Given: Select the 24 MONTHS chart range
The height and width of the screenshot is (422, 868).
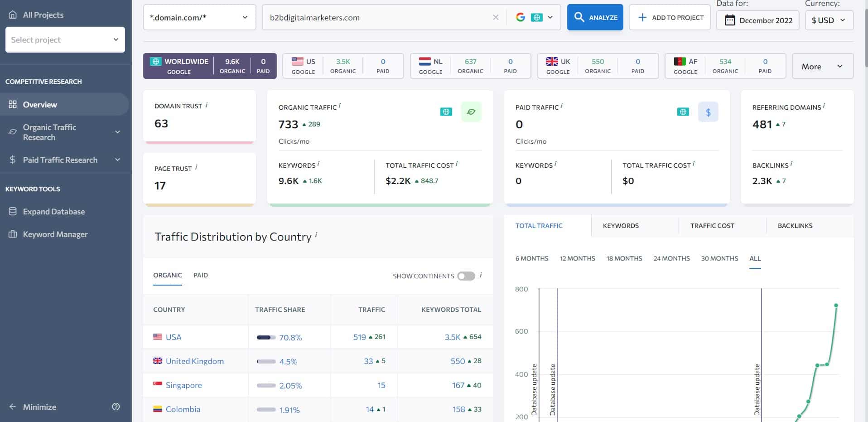Looking at the screenshot, I should [x=672, y=258].
